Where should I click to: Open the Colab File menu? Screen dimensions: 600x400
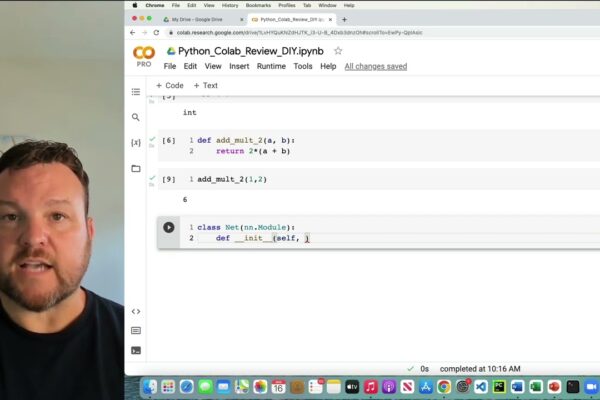[x=170, y=66]
